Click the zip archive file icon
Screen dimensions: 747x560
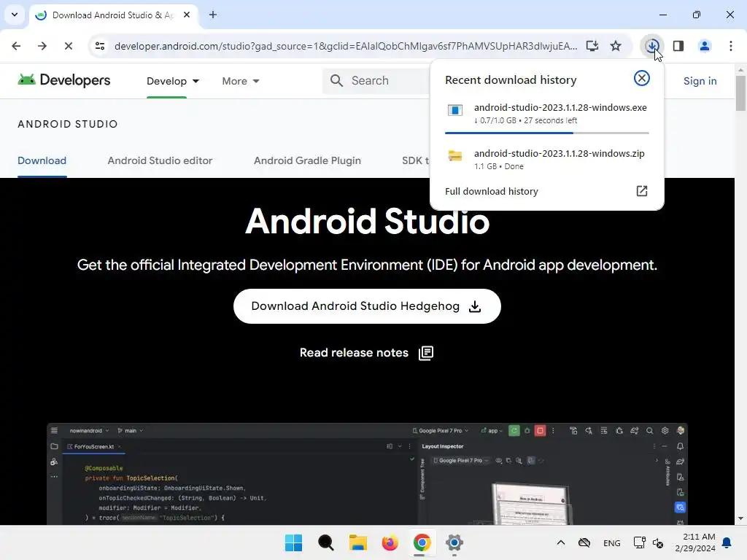(455, 156)
